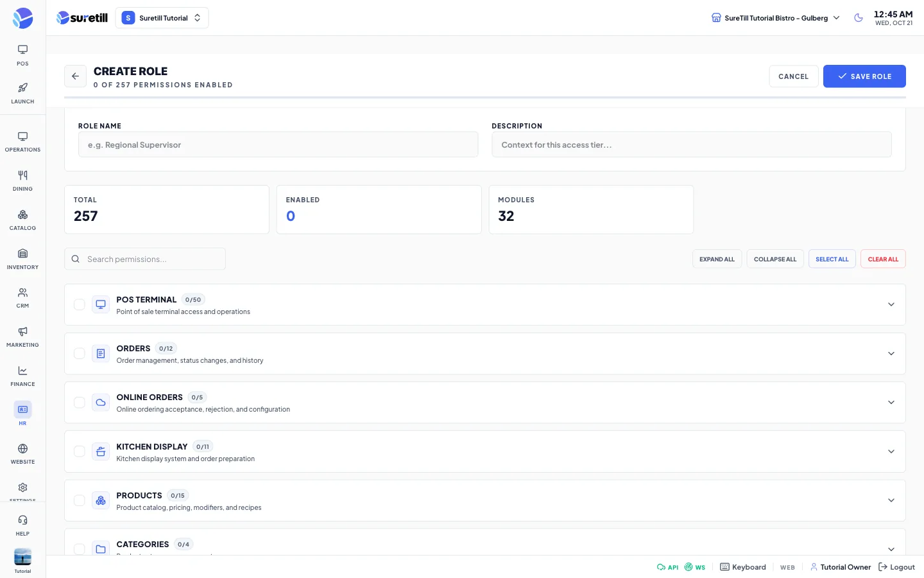This screenshot has height=578, width=924.
Task: Click the Kitchen Display icon
Action: click(101, 451)
